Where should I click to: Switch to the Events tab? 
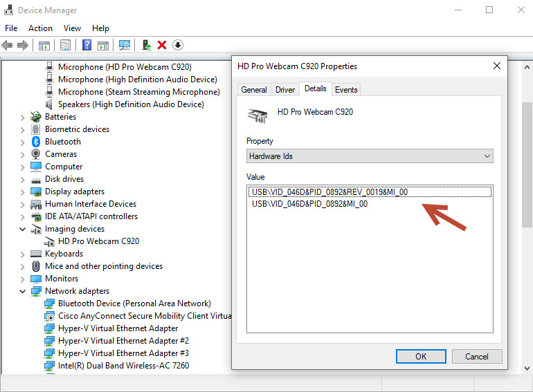tap(346, 90)
